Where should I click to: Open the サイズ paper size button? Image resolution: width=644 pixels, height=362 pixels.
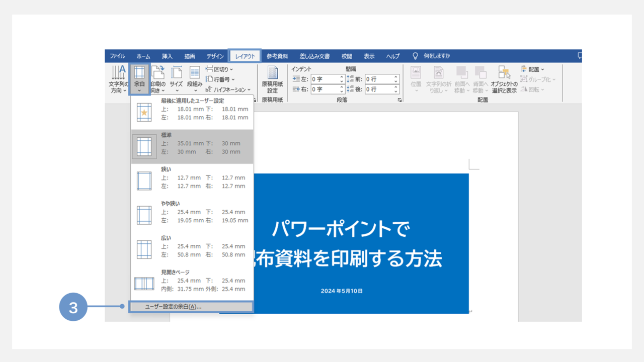[x=176, y=79]
